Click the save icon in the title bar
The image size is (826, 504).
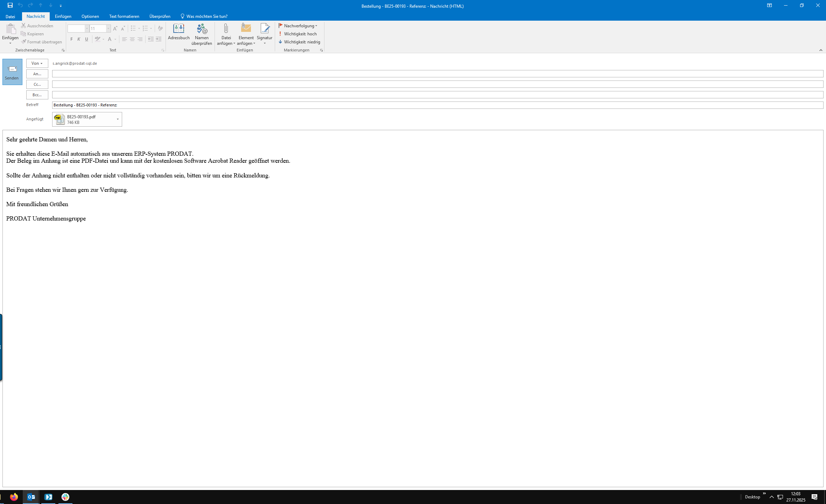click(x=10, y=5)
